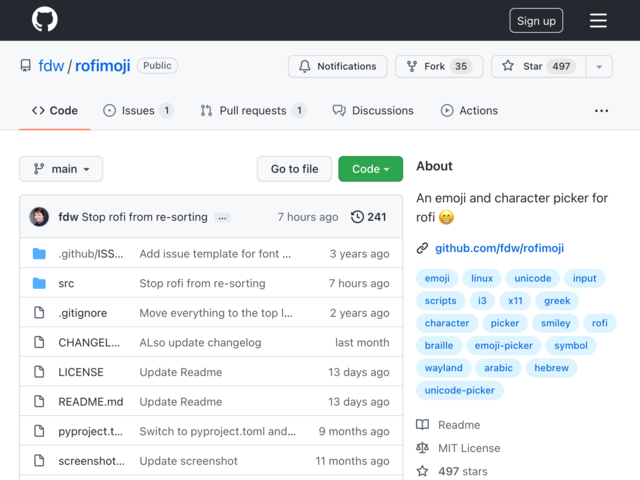Click file icon beside .gitignore
The width and height of the screenshot is (640, 480).
click(39, 313)
